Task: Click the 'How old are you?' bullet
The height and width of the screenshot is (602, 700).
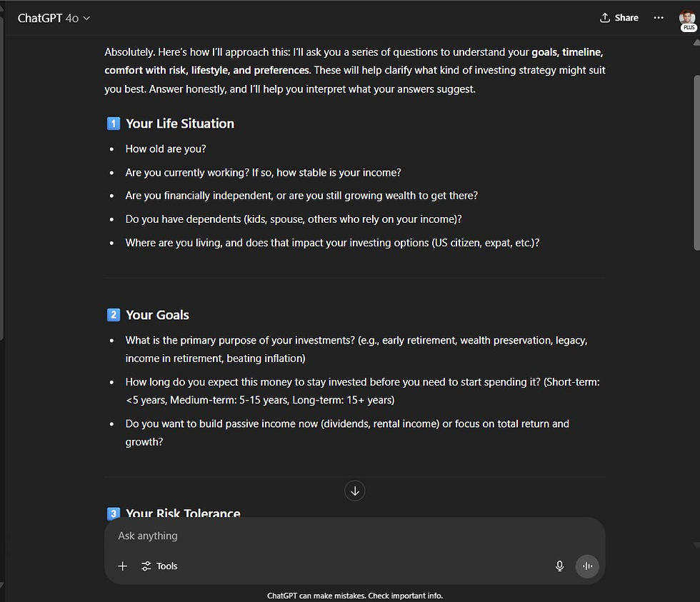Action: coord(166,149)
